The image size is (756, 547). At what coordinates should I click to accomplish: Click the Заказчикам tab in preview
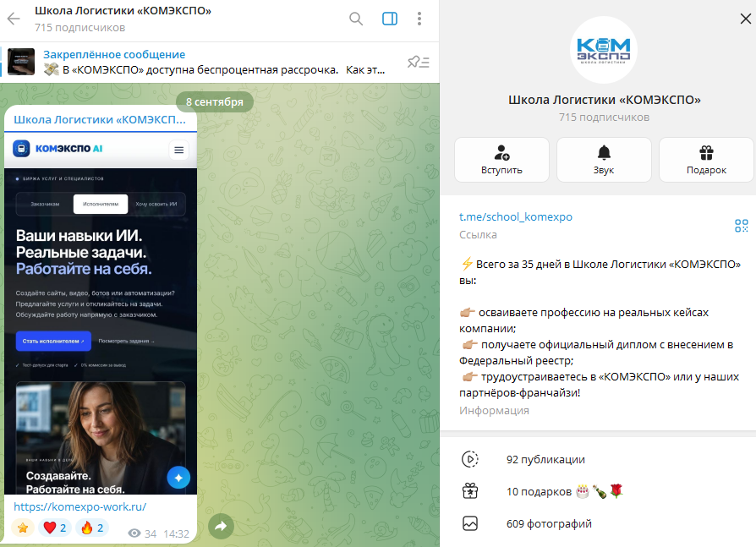(45, 204)
